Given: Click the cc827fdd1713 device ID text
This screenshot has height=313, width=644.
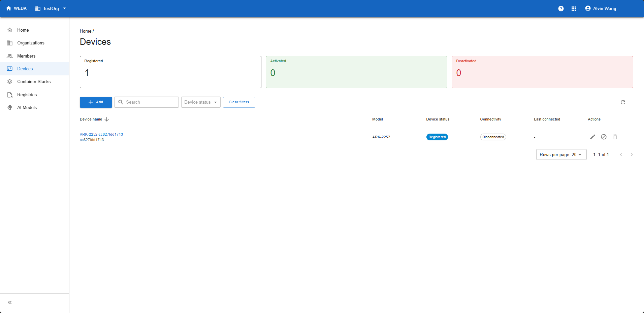Looking at the screenshot, I should click(x=92, y=140).
